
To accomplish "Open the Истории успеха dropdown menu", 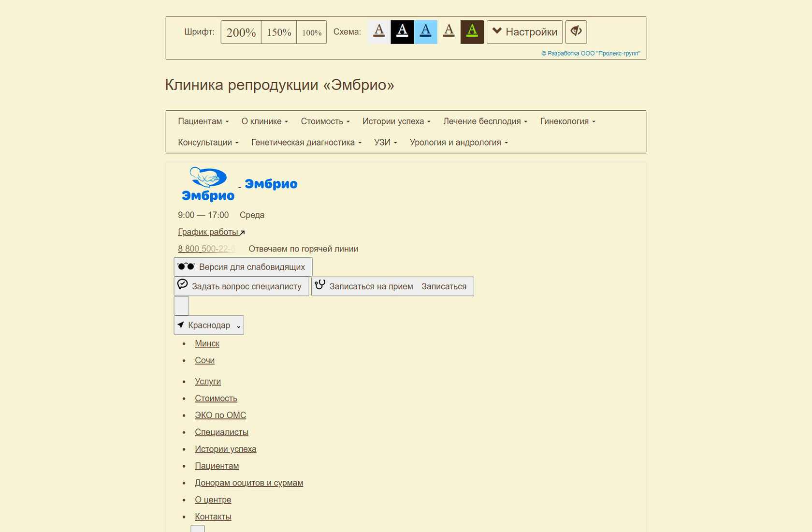I will point(396,121).
